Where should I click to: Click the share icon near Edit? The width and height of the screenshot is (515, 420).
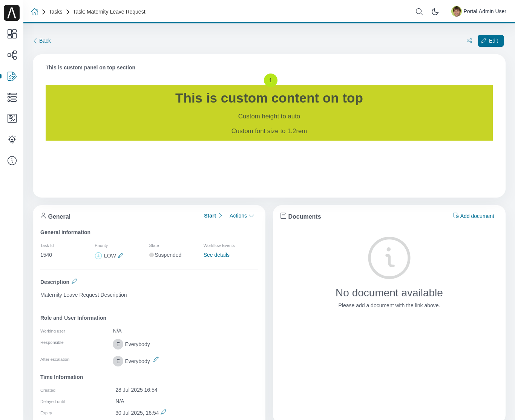[469, 40]
